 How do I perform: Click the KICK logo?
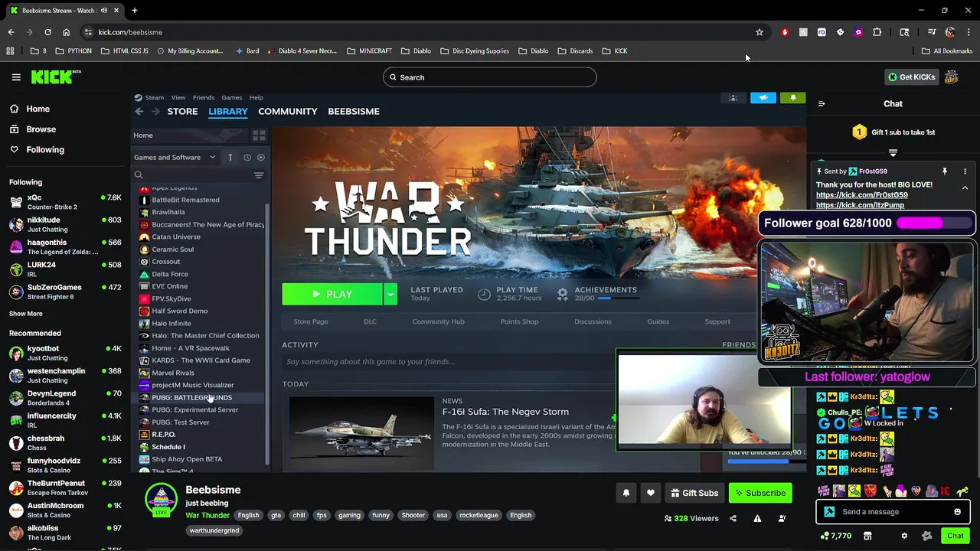(55, 77)
